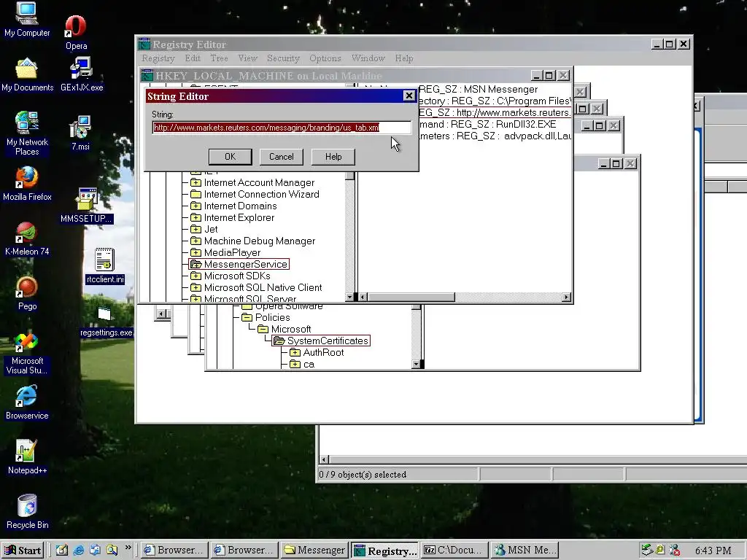Select Internet Connection Wizard key
747x560 pixels.
(262, 194)
